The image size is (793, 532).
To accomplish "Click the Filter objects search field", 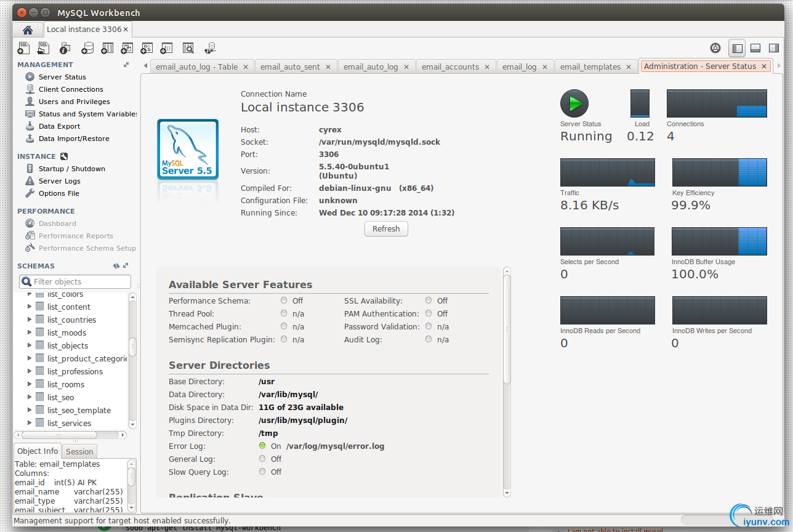I will coord(75,281).
